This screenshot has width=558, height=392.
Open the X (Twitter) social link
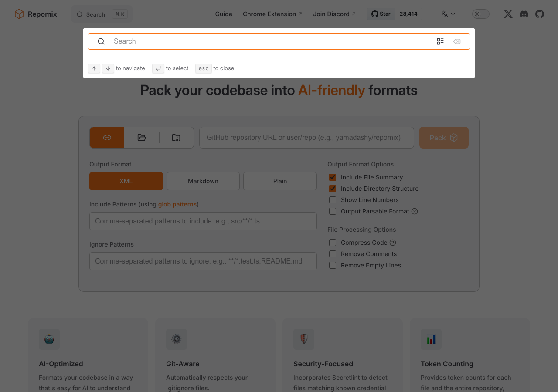pos(508,14)
